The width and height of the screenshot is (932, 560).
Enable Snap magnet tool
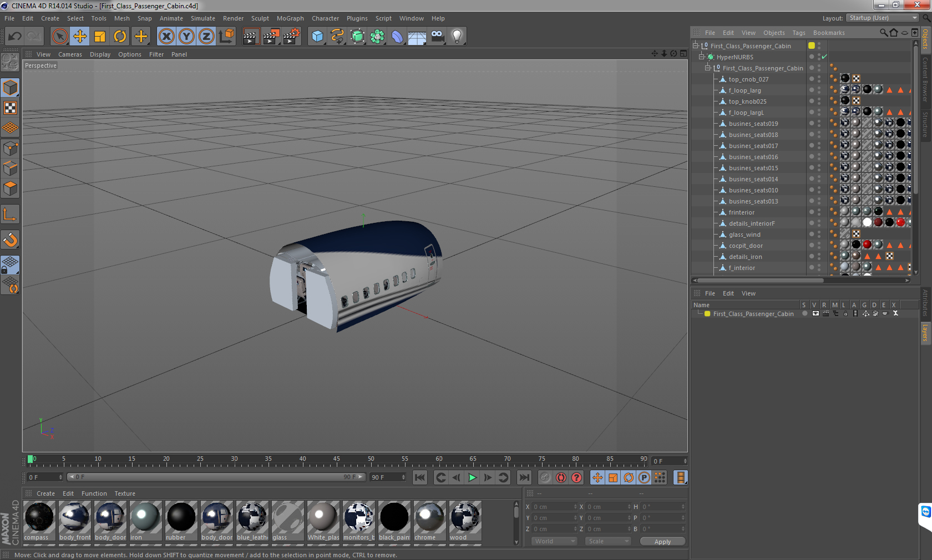10,240
